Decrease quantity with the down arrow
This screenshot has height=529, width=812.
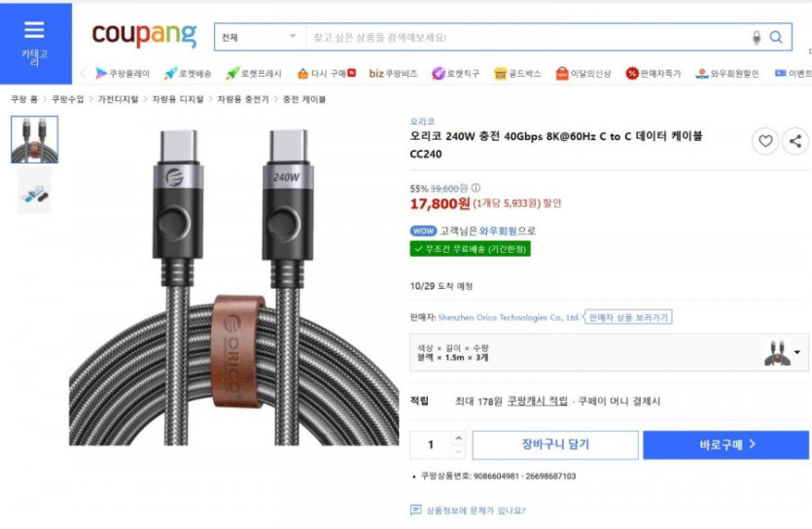459,451
